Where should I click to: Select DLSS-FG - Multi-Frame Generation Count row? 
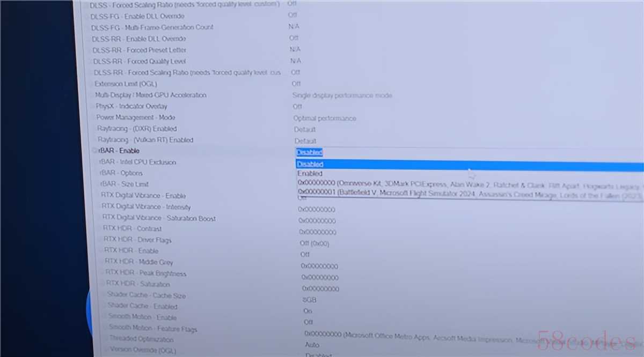coord(152,27)
